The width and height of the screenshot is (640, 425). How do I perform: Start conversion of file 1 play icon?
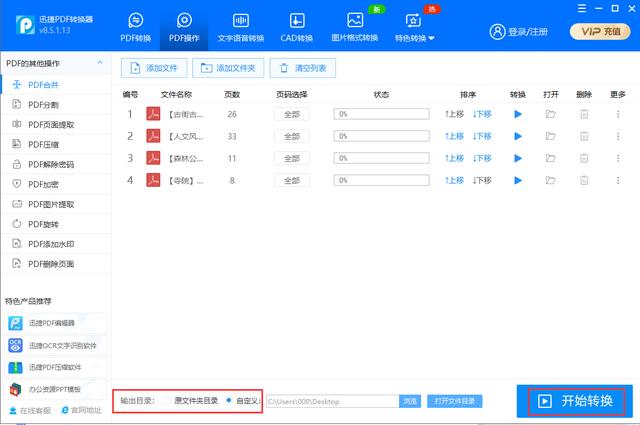pyautogui.click(x=518, y=114)
